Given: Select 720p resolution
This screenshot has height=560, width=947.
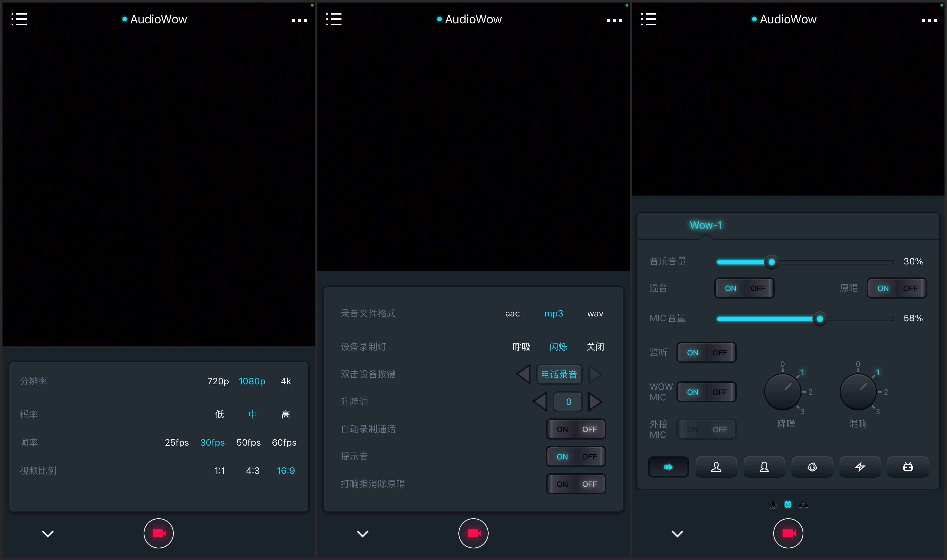Looking at the screenshot, I should tap(218, 381).
